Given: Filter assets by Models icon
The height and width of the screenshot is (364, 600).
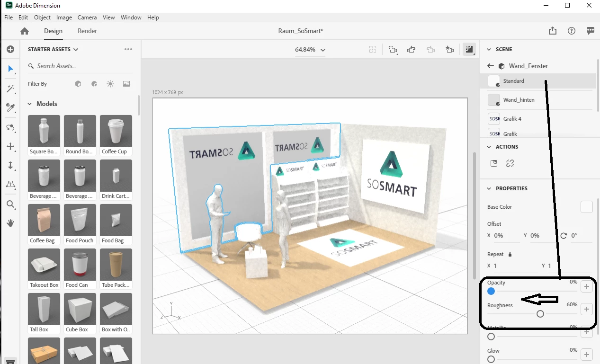Looking at the screenshot, I should click(x=78, y=84).
